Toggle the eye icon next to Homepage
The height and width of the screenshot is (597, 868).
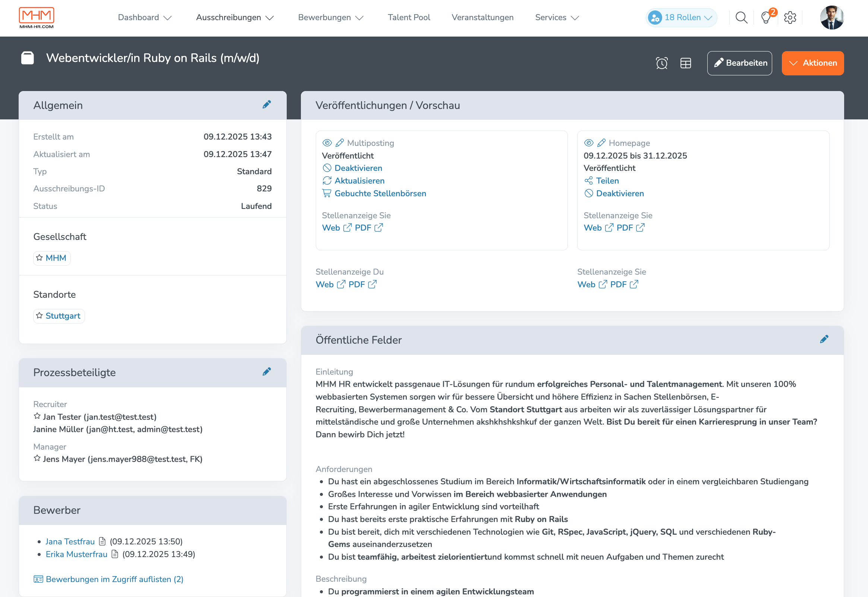[x=589, y=143]
